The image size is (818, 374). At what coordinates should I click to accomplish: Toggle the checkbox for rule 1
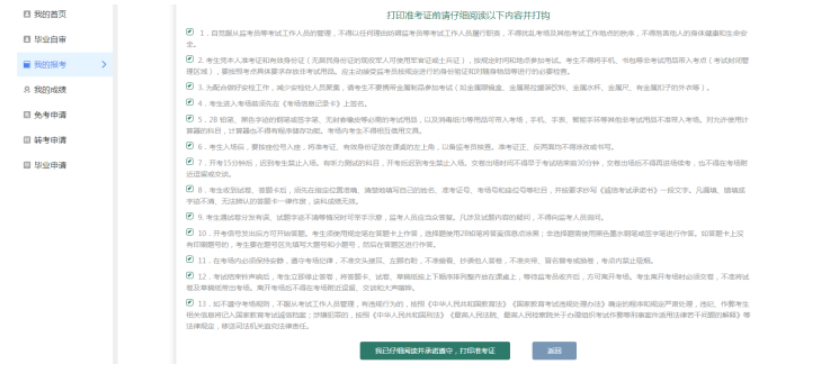click(190, 32)
